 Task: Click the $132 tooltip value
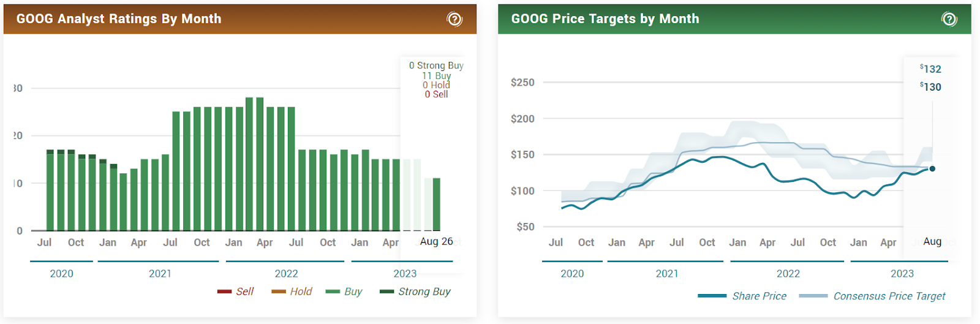coord(930,69)
